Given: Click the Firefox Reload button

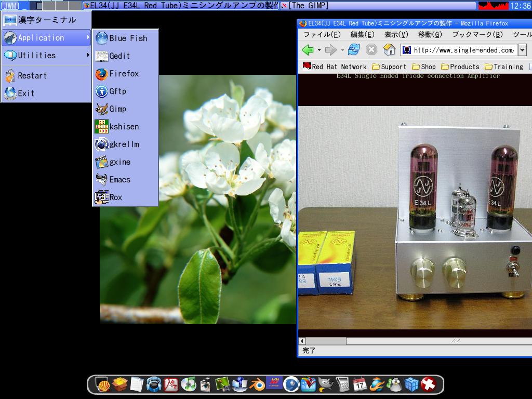Looking at the screenshot, I should point(354,50).
